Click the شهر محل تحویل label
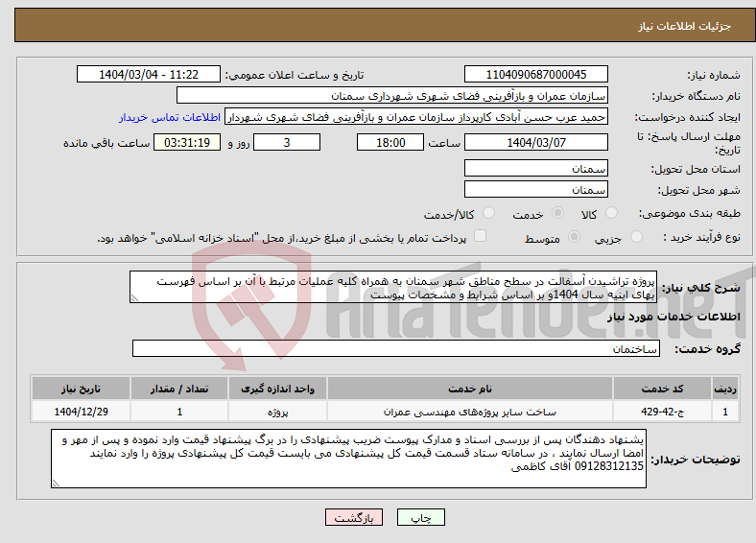756x543 pixels. coord(699,191)
